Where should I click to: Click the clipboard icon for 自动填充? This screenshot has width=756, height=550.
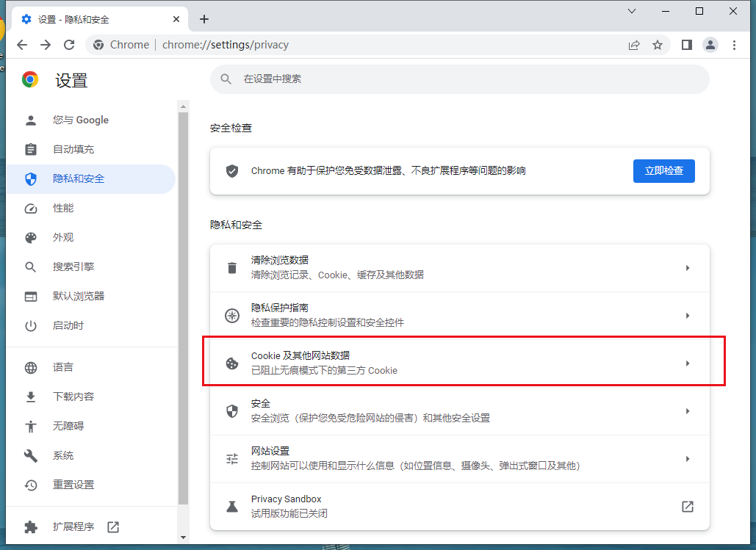tap(31, 149)
